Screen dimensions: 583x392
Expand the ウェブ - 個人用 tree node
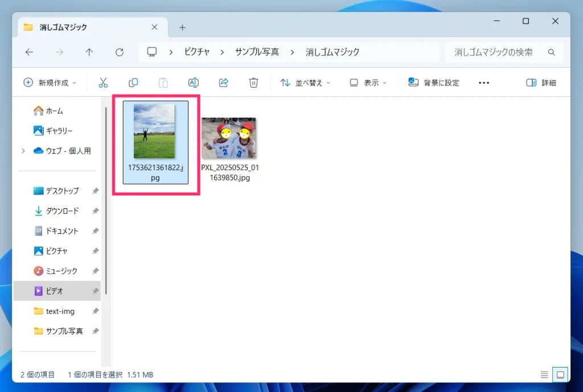(x=23, y=151)
